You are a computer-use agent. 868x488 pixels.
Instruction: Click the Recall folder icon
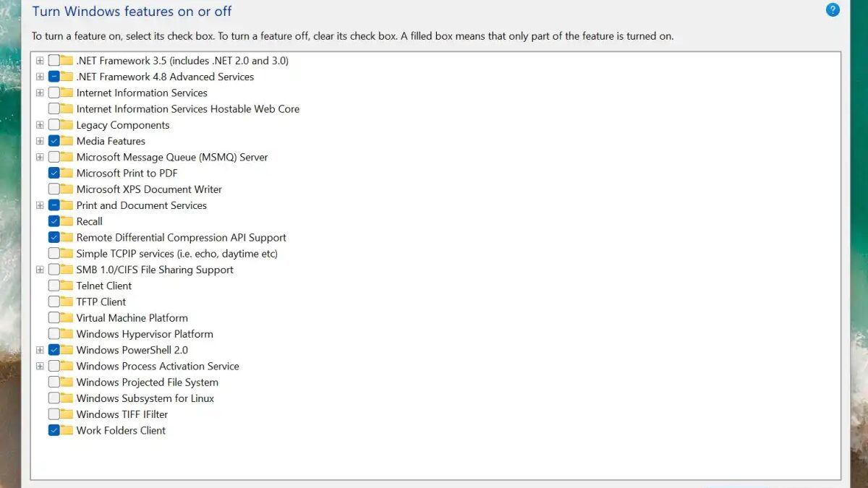tap(66, 221)
